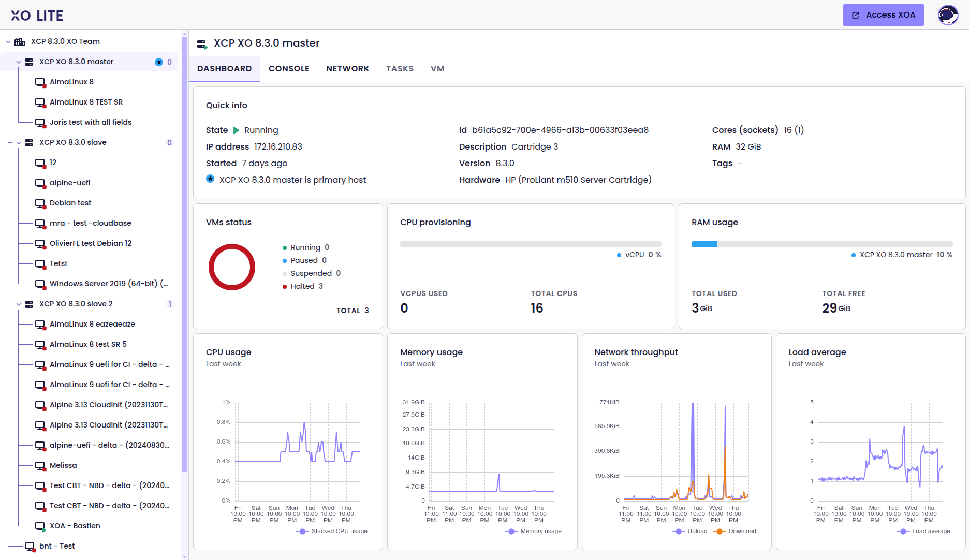
Task: Toggle Stacked CPU usage legend entry
Action: click(x=332, y=531)
